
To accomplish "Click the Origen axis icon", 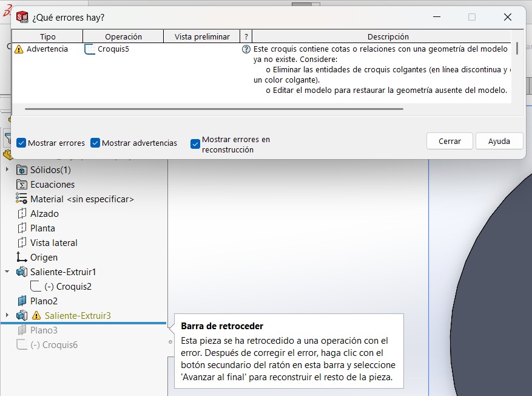I will pos(22,257).
